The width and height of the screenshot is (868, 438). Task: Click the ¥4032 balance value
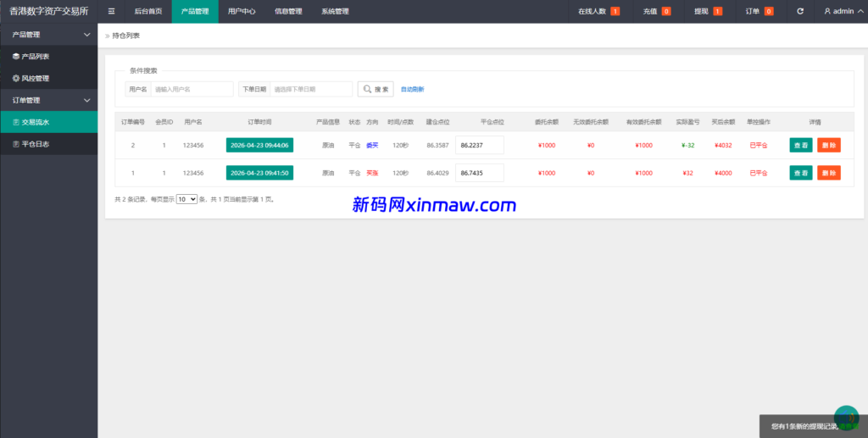723,146
